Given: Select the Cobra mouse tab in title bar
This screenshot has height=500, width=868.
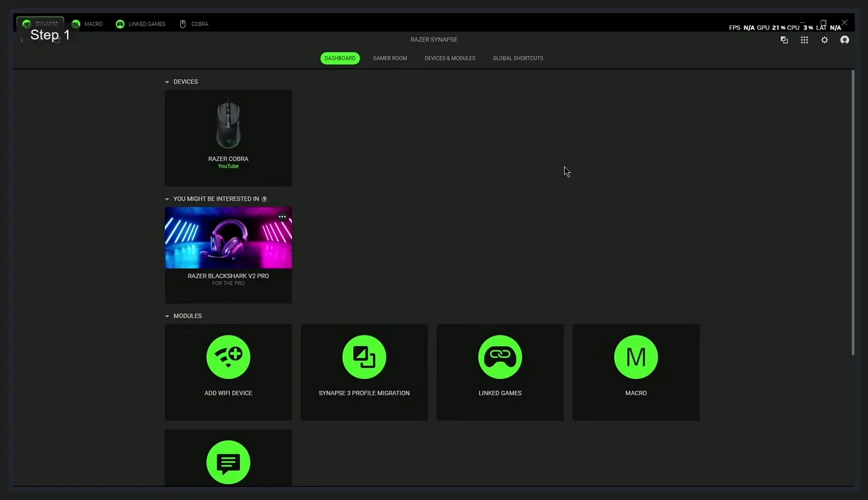Looking at the screenshot, I should 193,24.
